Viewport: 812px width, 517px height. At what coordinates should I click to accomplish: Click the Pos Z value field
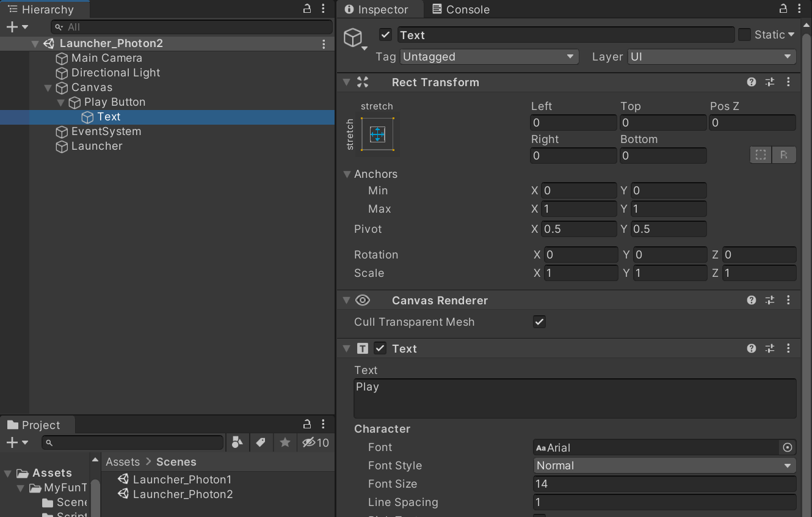pos(753,122)
